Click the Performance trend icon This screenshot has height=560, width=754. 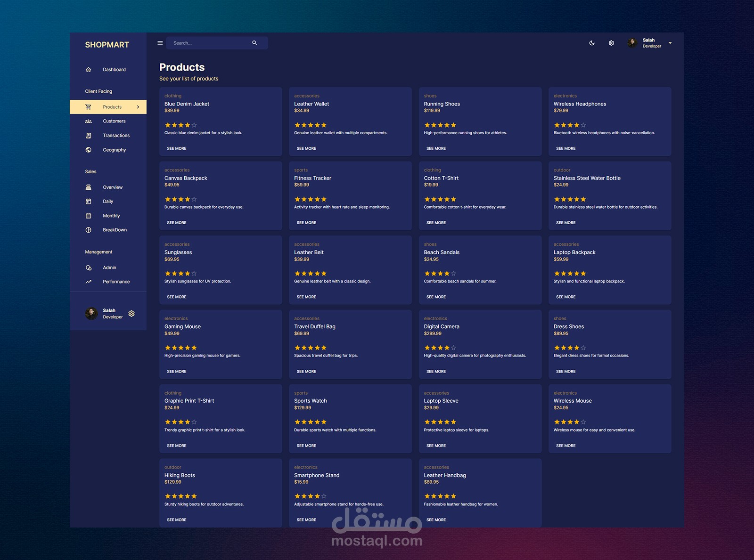(89, 282)
